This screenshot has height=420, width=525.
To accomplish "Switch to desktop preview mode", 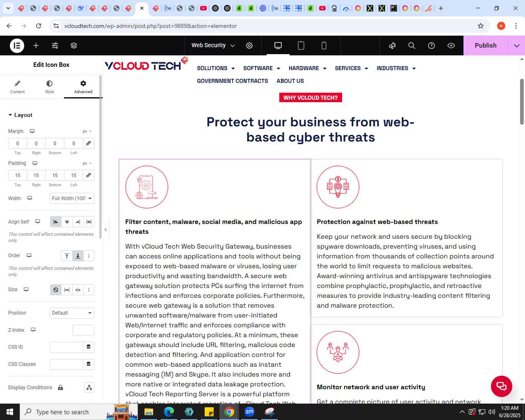I will pos(278,46).
